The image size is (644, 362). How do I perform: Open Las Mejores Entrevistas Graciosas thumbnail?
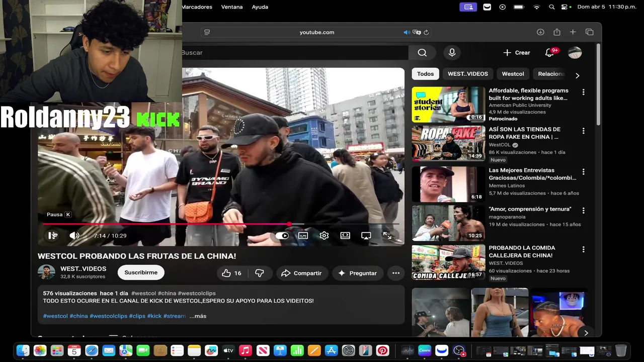(448, 184)
